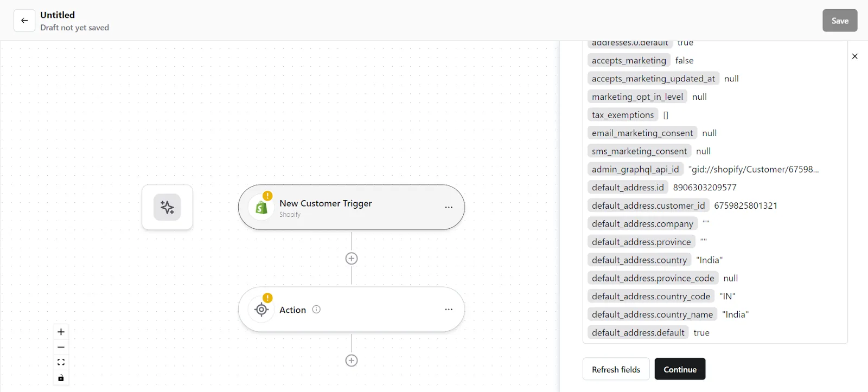Zoom out on the canvas

pyautogui.click(x=61, y=347)
